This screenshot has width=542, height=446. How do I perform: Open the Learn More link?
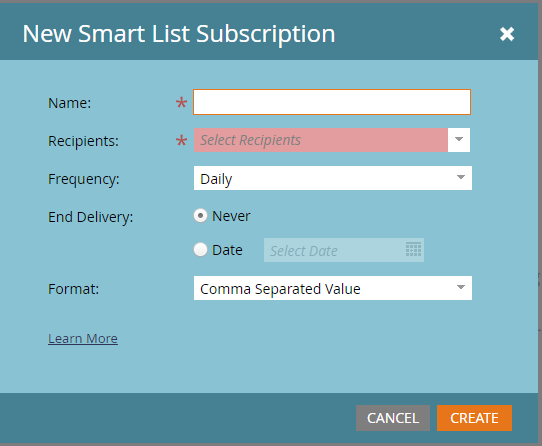pyautogui.click(x=83, y=338)
